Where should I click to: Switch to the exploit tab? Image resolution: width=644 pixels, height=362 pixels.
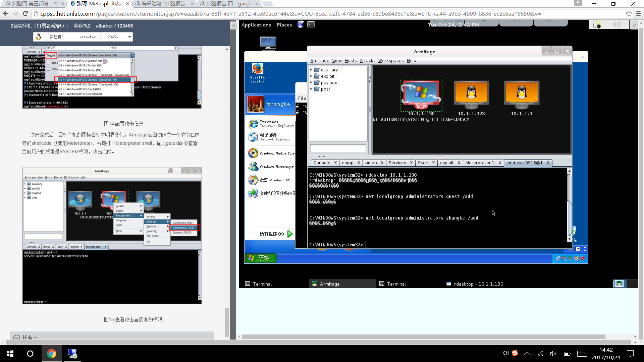[447, 163]
